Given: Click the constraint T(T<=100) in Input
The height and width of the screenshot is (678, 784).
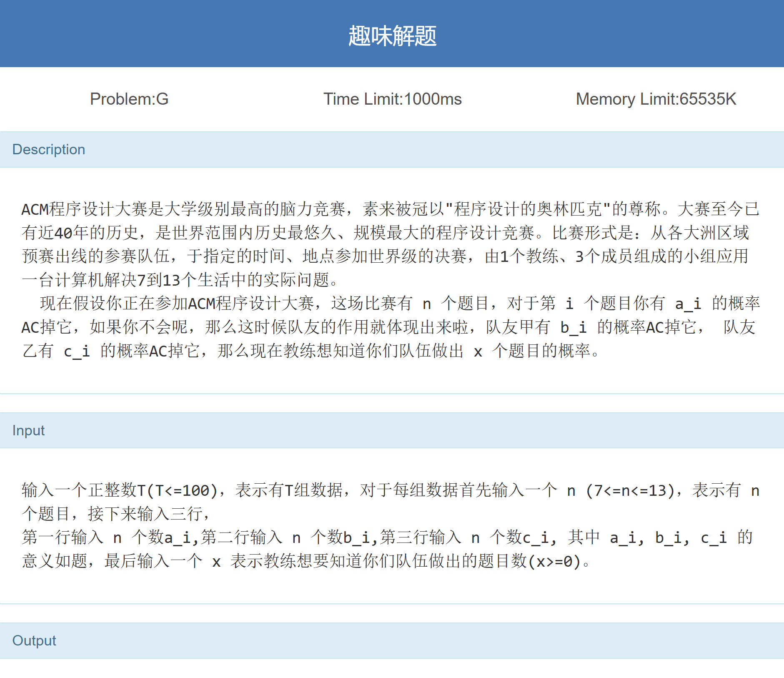Looking at the screenshot, I should pyautogui.click(x=178, y=490).
